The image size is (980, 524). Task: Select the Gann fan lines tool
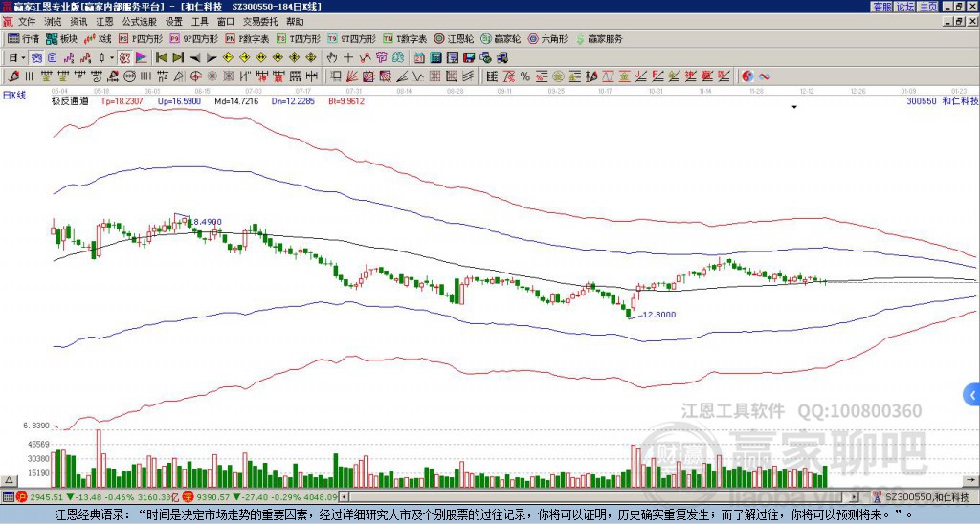pos(352,76)
